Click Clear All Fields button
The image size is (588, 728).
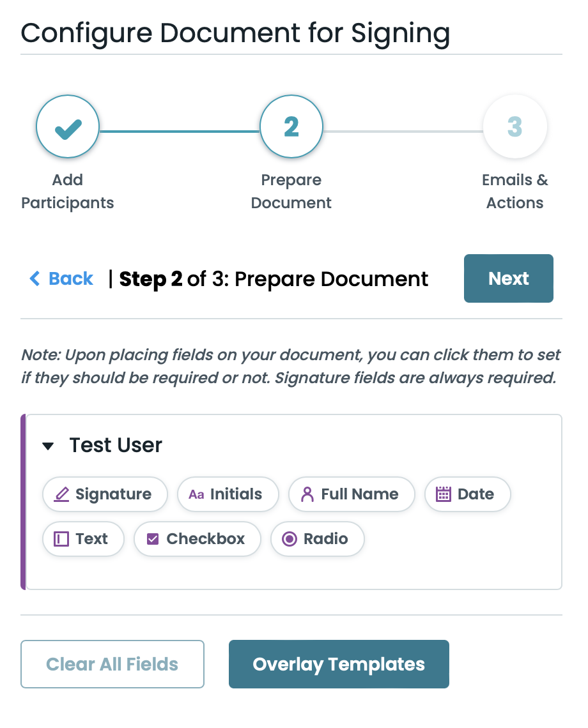[112, 664]
